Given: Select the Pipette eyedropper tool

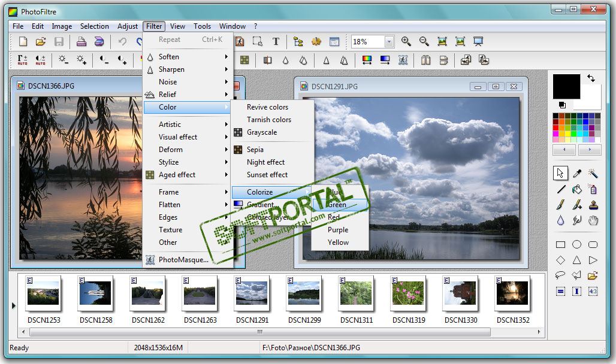Looking at the screenshot, I should [576, 173].
